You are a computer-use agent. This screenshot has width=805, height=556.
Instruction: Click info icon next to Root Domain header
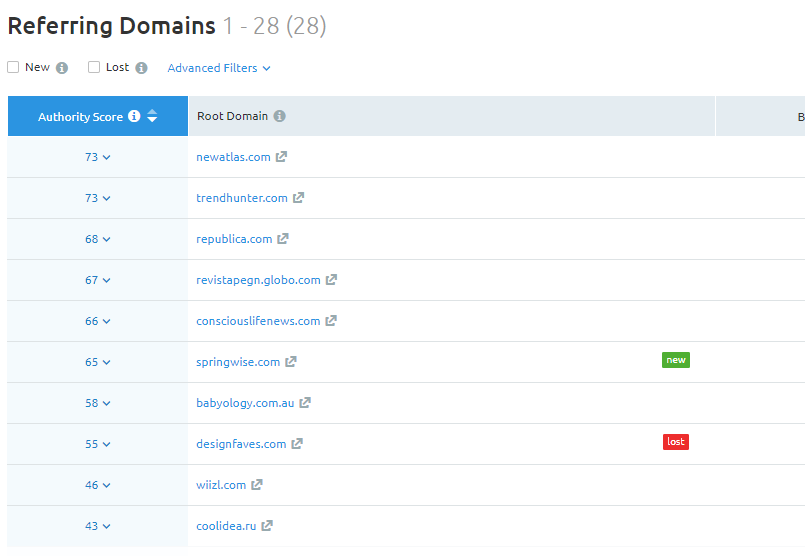[x=280, y=116]
